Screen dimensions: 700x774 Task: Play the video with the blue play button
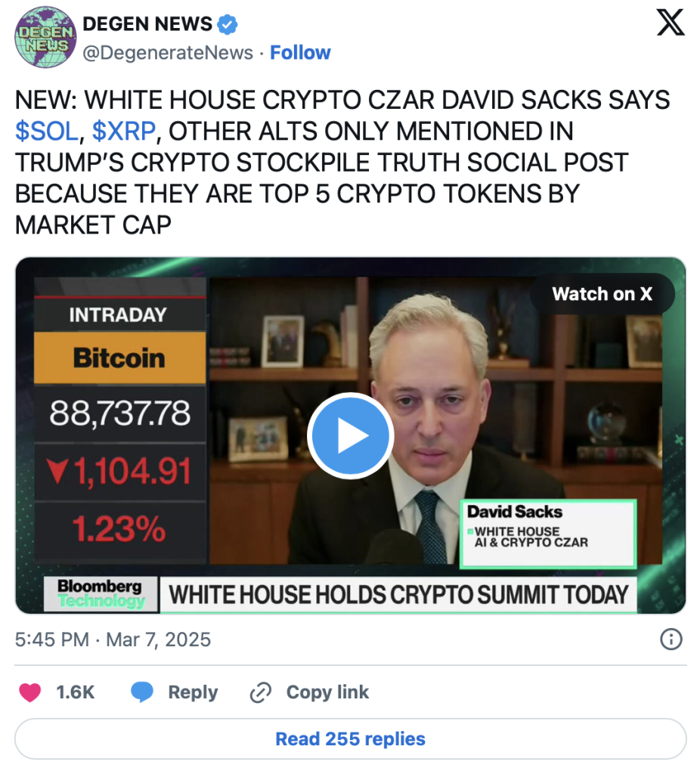pyautogui.click(x=351, y=436)
